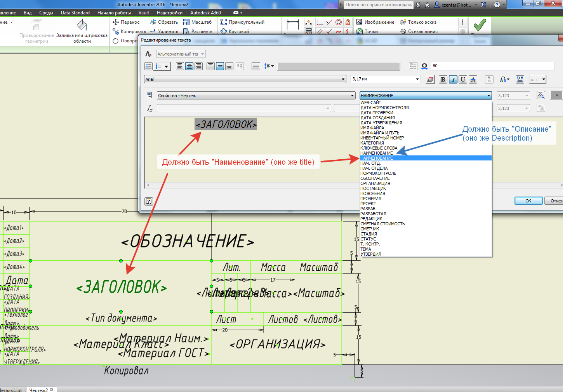Open numbered list dropdown arrow

pos(167,66)
